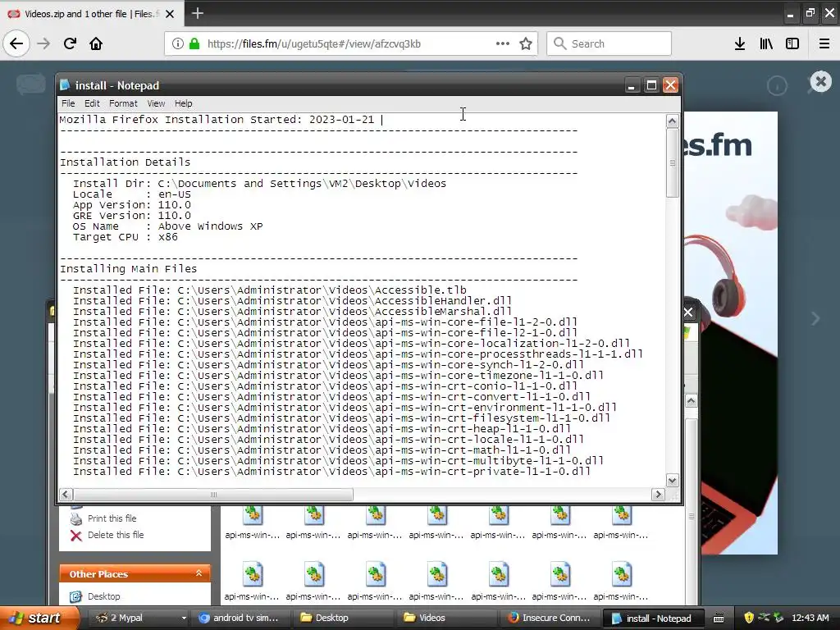This screenshot has height=630, width=840.
Task: Open a new browser tab
Action: tap(197, 13)
